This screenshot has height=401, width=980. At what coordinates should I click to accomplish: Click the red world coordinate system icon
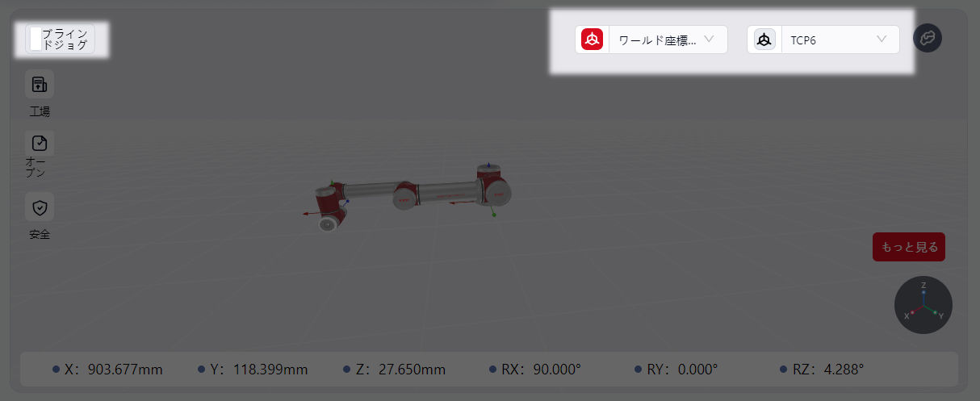click(x=593, y=40)
